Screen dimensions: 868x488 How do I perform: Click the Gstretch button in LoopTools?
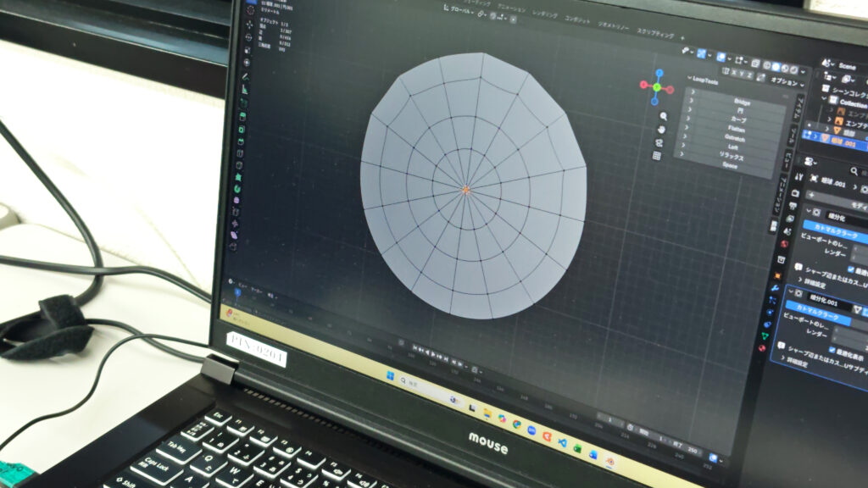pos(735,138)
